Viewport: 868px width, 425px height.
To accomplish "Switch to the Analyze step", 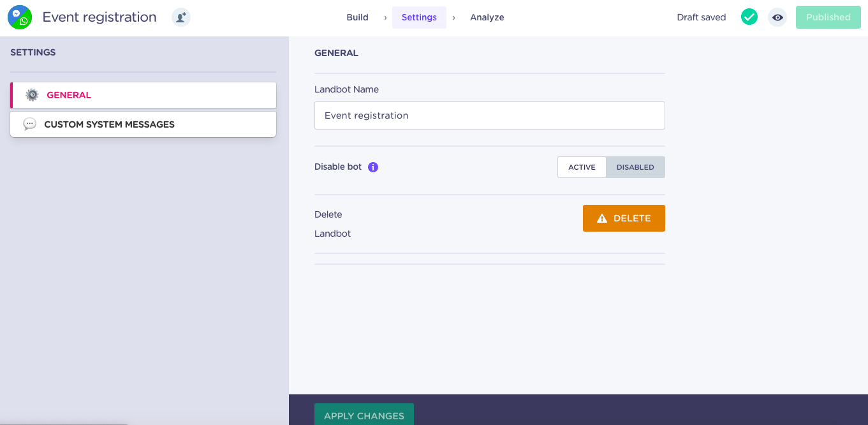I will [x=487, y=17].
